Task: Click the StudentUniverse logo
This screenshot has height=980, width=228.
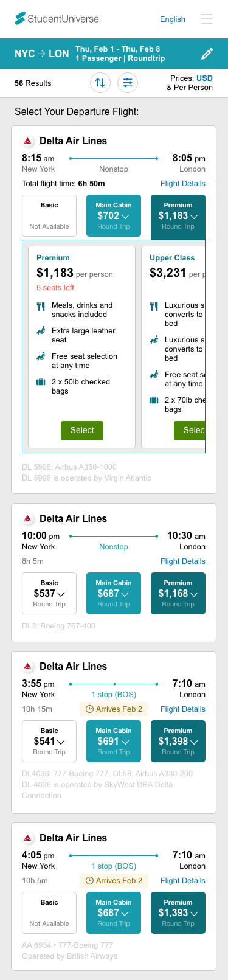Action: pos(57,19)
